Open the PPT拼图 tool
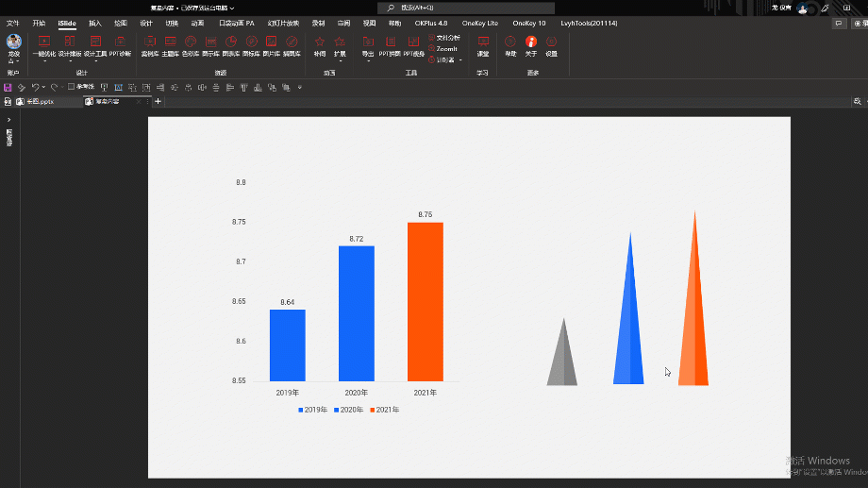The image size is (868, 488). tap(390, 46)
